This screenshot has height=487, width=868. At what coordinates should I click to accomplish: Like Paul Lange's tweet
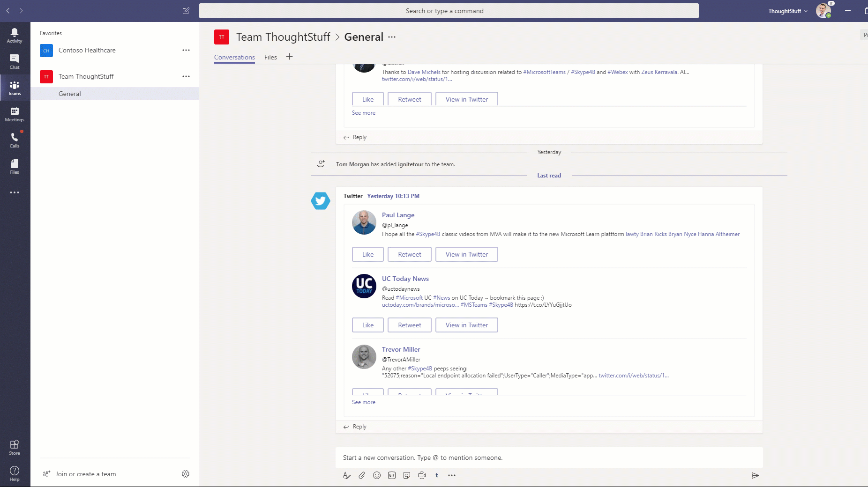tap(368, 254)
